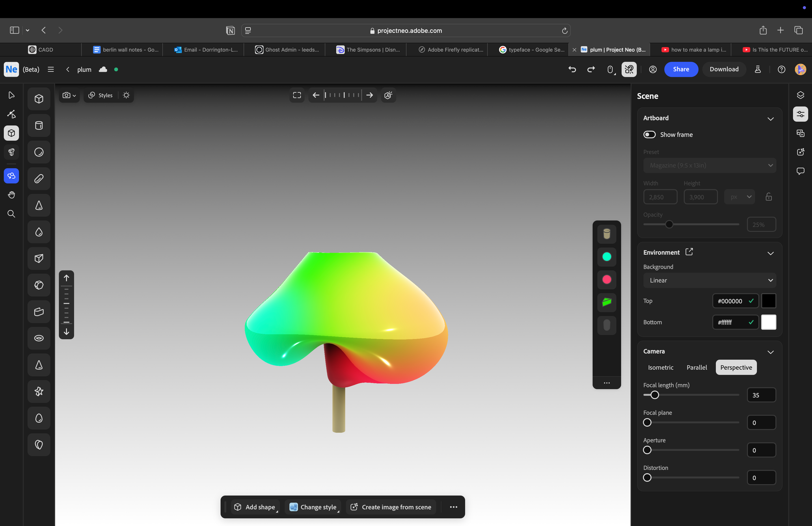Reload the page in browser
812x526 pixels.
click(564, 30)
